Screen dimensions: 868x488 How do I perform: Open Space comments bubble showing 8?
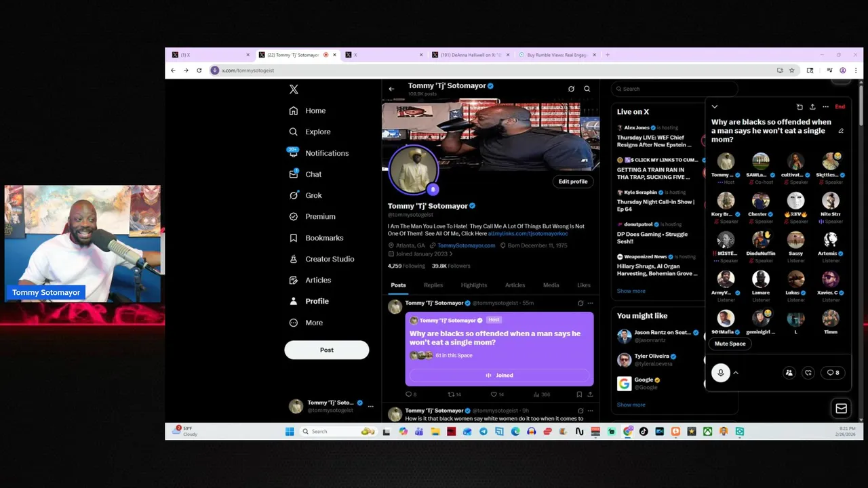click(x=833, y=373)
